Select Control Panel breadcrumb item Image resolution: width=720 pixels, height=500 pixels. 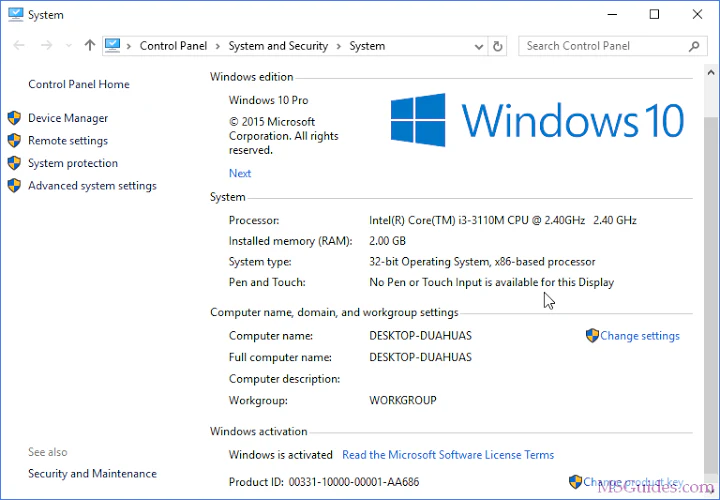tap(174, 46)
